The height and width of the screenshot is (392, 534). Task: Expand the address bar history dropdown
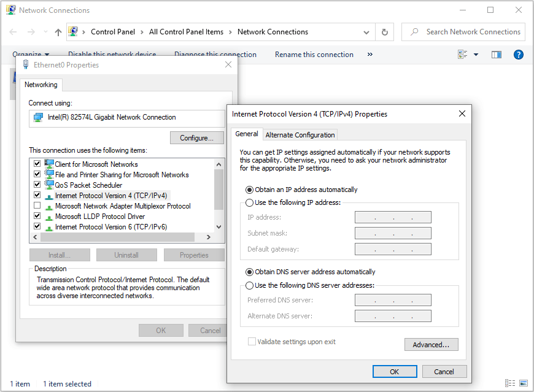[x=366, y=33]
